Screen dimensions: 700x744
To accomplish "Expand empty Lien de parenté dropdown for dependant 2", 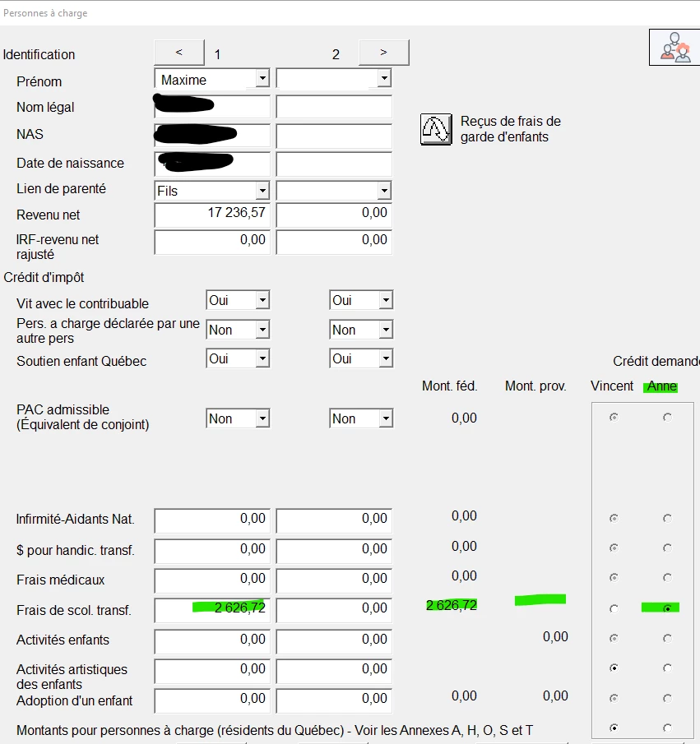I will [x=384, y=191].
